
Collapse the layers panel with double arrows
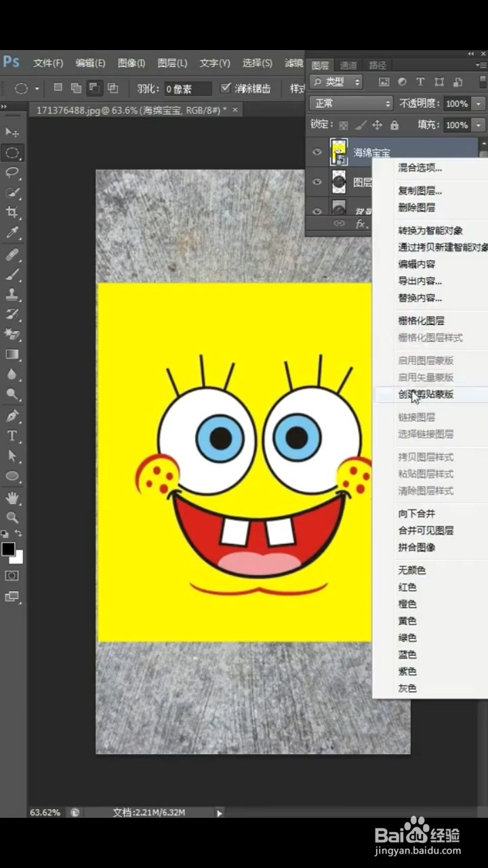point(471,54)
